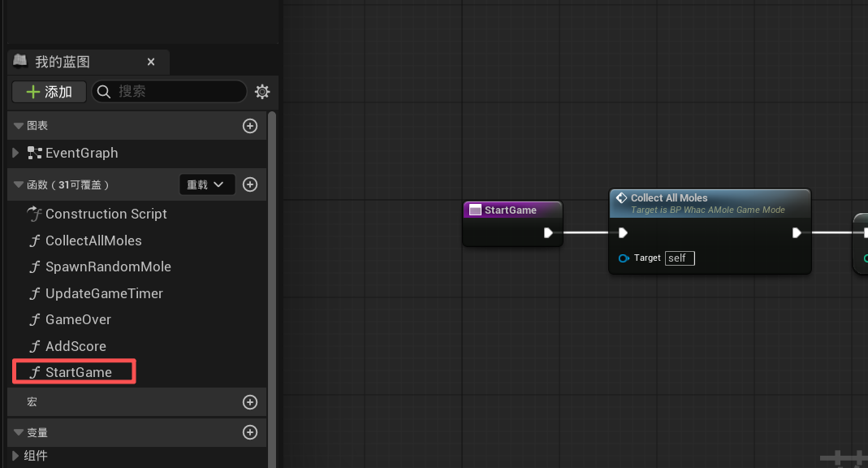Add a new macro with 宏 plus icon
The image size is (868, 468).
tap(250, 402)
